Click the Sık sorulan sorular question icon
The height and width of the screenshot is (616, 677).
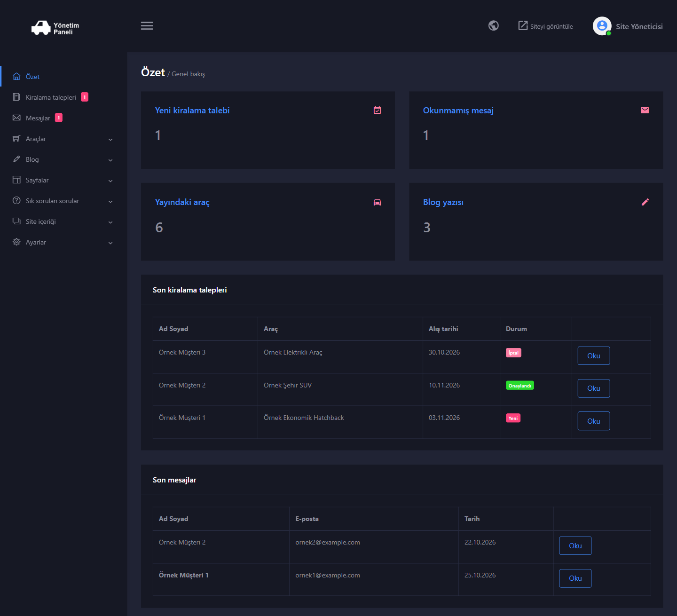coord(16,200)
